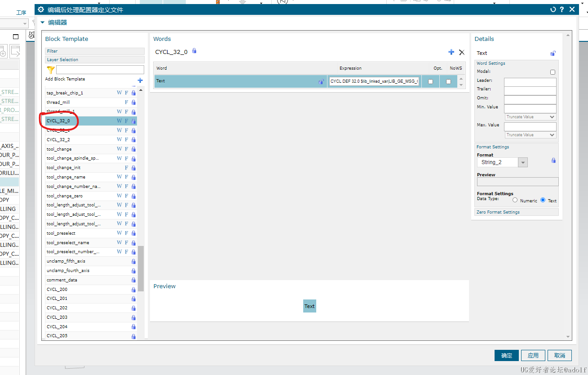Click the lock icon on unclamp_fifth_axis row
Screen dimensions: 588x375
tap(133, 261)
